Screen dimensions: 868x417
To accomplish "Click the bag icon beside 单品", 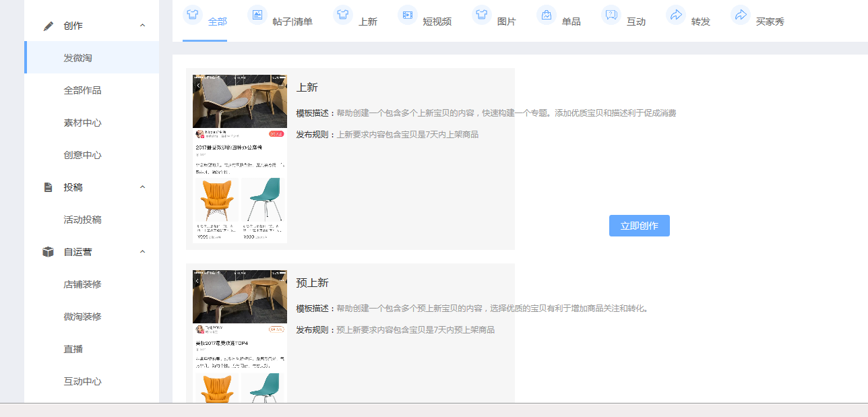I will 547,14.
